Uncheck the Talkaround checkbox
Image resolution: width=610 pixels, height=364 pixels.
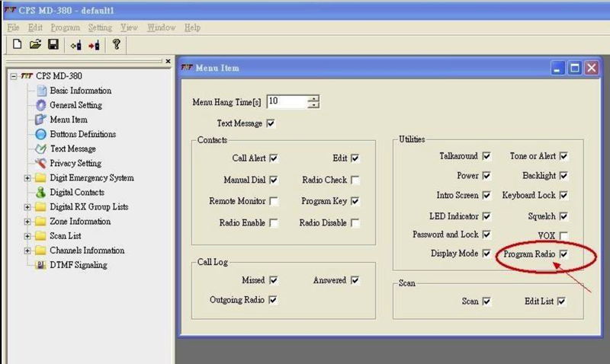(486, 156)
